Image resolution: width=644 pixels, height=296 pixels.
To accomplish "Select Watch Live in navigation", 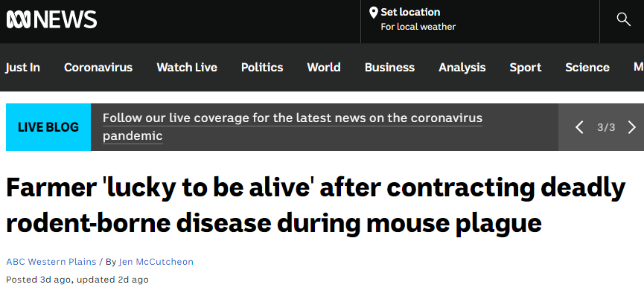I will coord(187,68).
